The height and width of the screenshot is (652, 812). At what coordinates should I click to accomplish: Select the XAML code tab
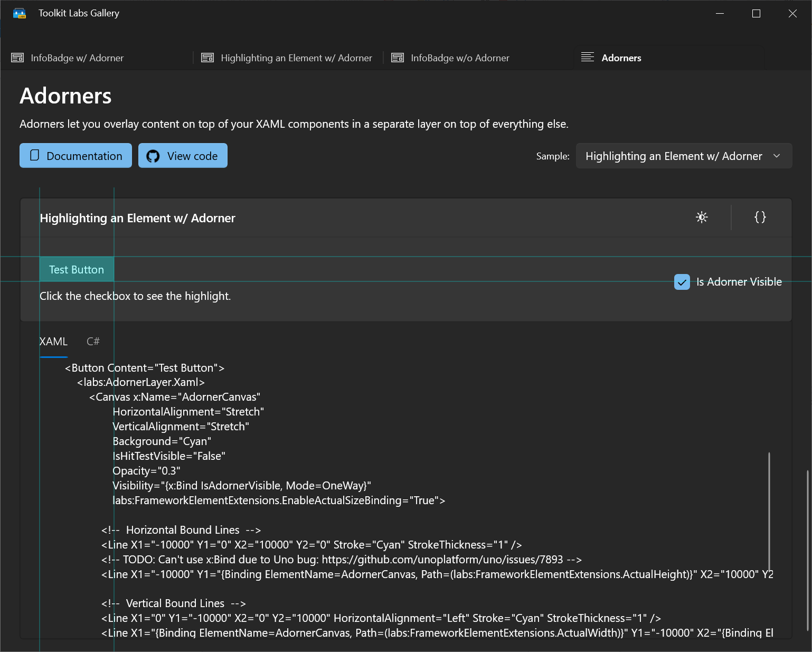(x=54, y=342)
